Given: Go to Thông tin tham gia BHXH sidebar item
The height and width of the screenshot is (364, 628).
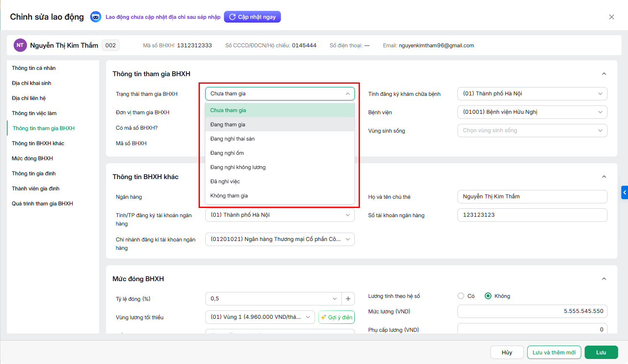Looking at the screenshot, I should (44, 128).
